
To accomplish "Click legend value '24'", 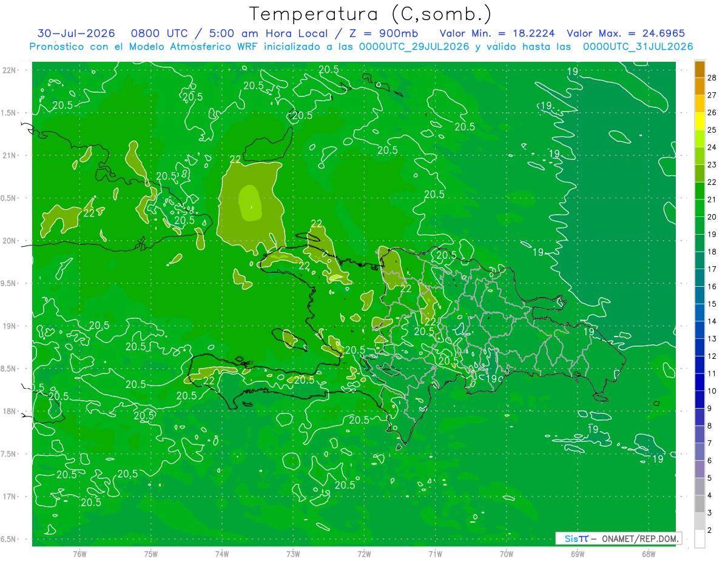I will click(712, 147).
